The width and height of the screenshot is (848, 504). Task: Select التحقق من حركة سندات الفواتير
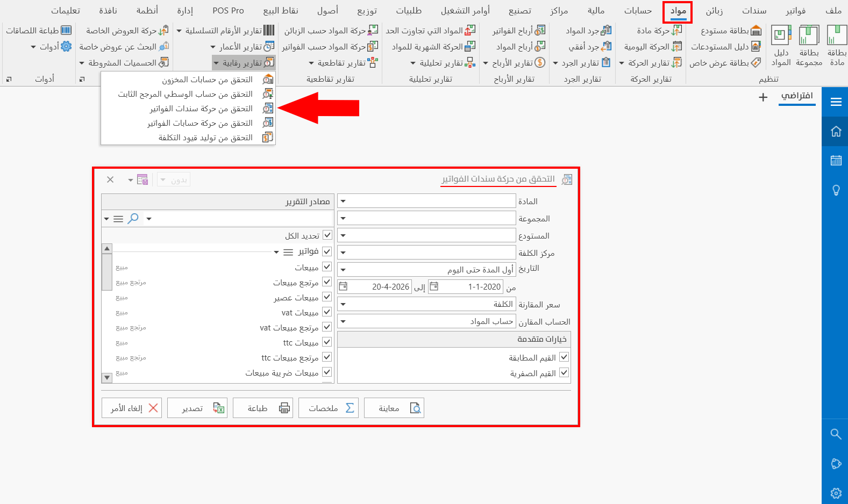point(188,109)
